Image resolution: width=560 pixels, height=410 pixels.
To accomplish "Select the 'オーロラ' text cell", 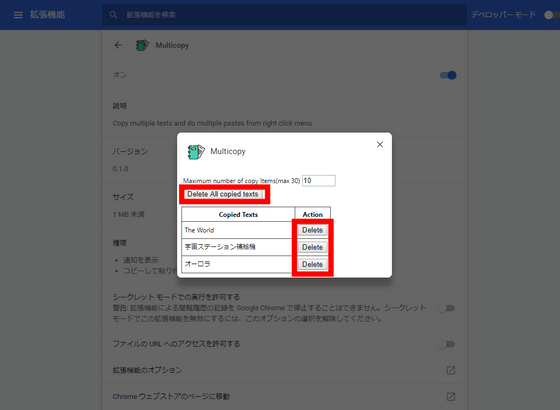I will click(238, 264).
